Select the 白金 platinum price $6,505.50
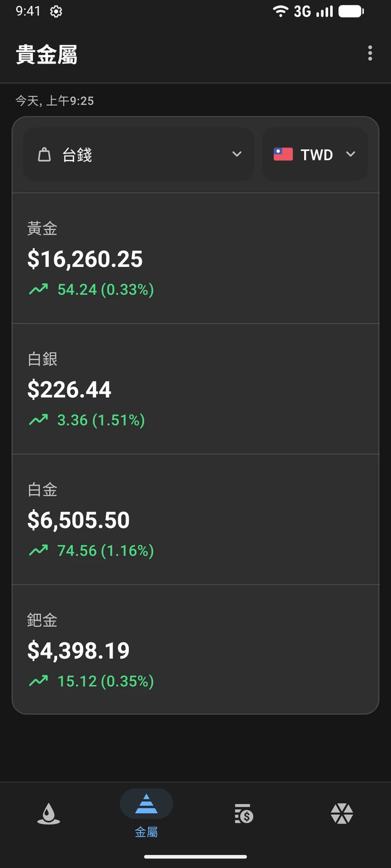 pos(79,520)
